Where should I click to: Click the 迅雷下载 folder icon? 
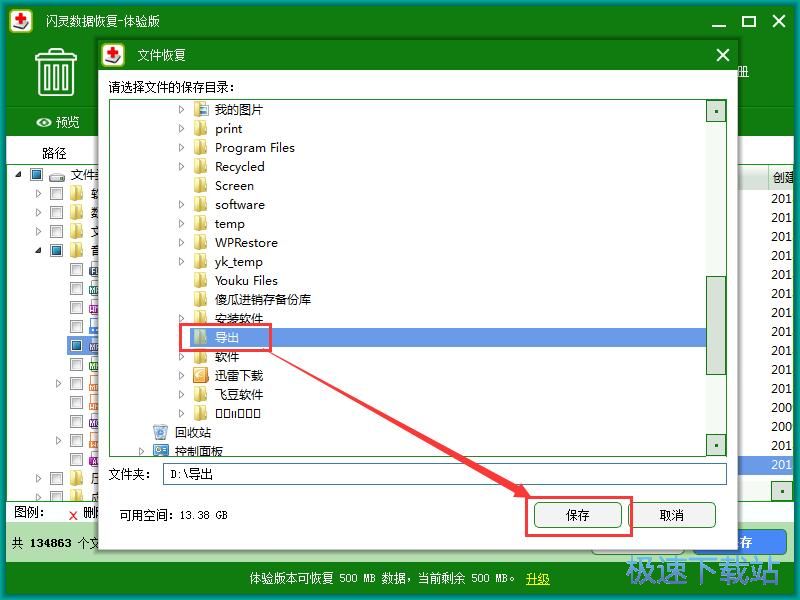coord(201,376)
